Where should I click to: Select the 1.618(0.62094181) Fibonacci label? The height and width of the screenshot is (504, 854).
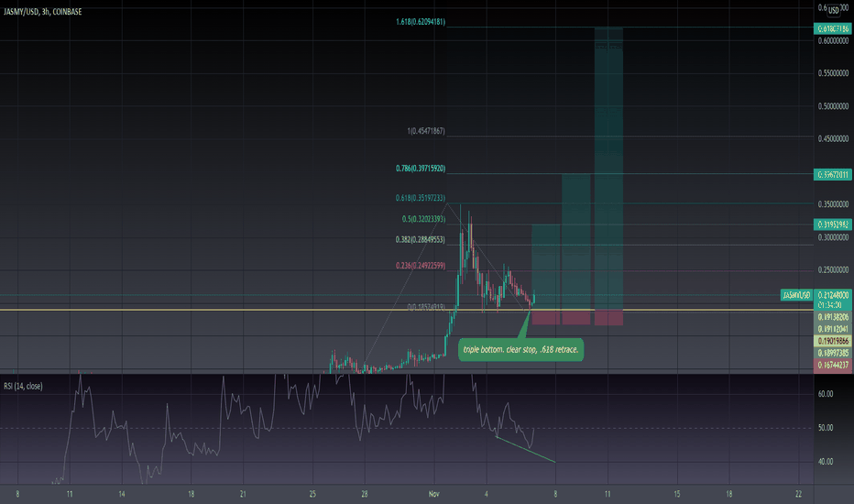421,22
